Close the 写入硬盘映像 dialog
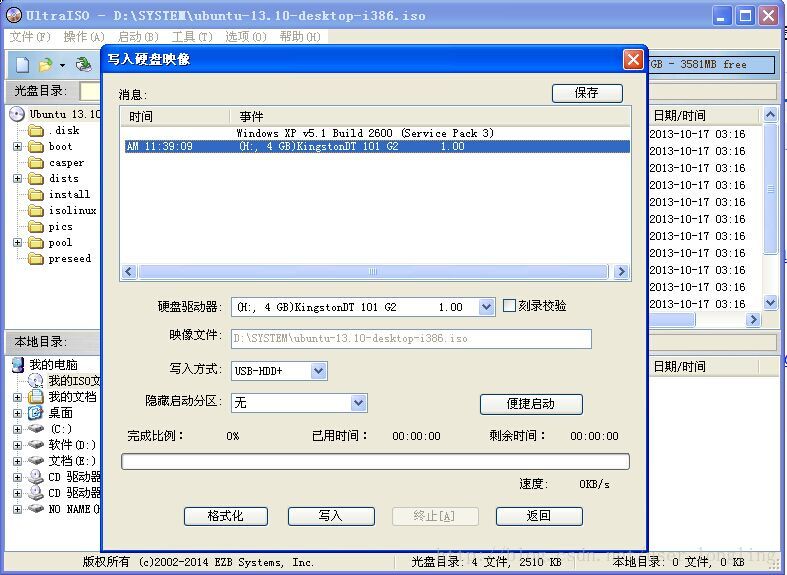 pyautogui.click(x=633, y=60)
